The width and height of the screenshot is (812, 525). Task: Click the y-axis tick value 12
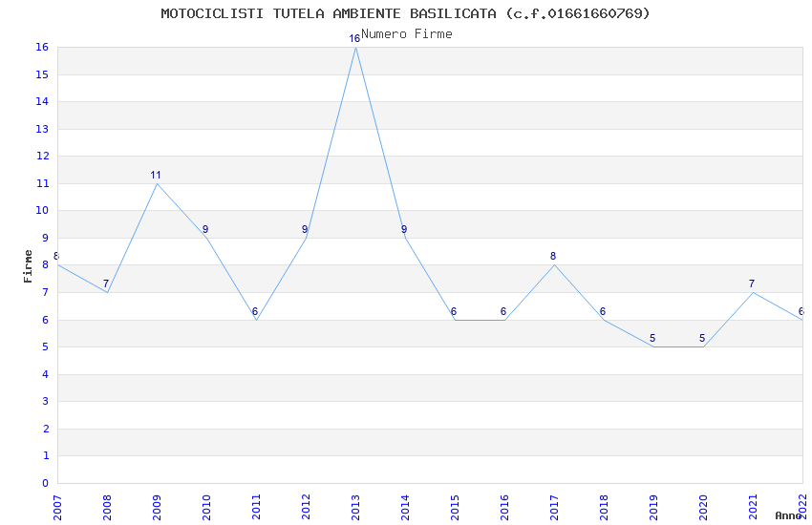(42, 157)
